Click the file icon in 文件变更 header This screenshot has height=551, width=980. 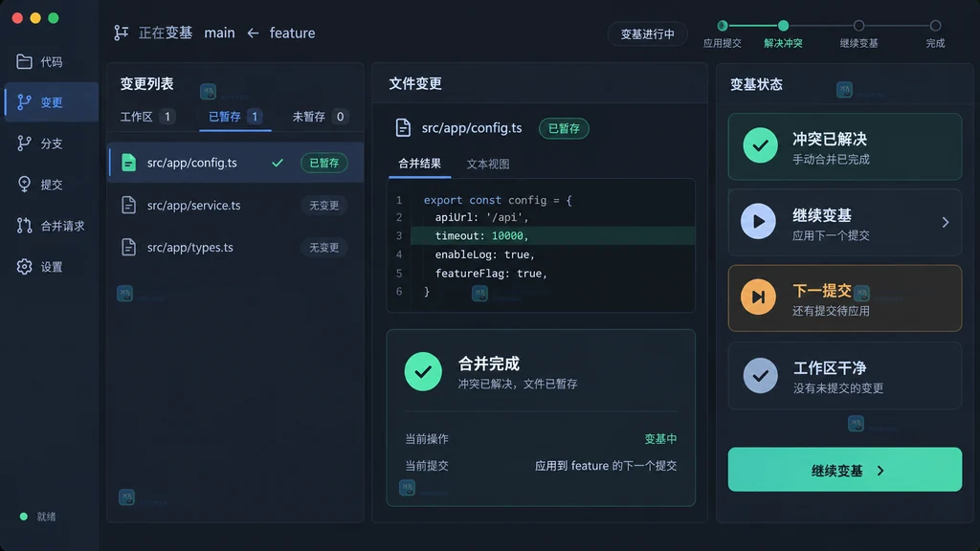pyautogui.click(x=403, y=127)
